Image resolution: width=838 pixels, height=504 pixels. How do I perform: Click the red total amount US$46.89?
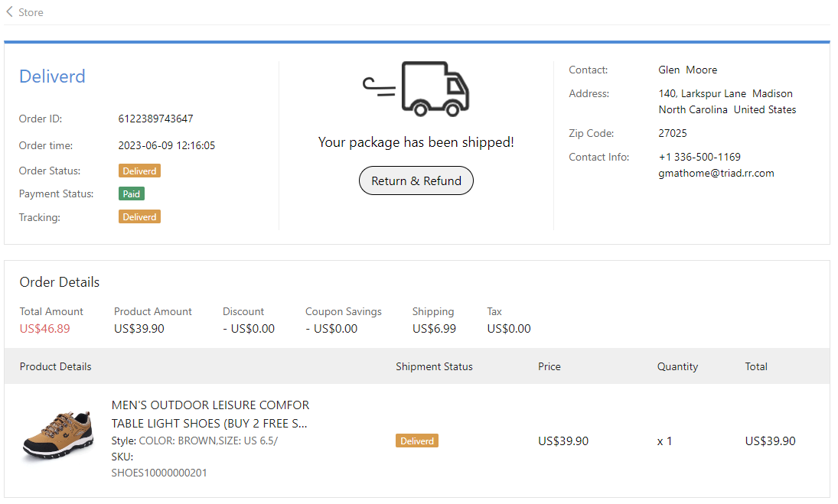[x=44, y=329]
